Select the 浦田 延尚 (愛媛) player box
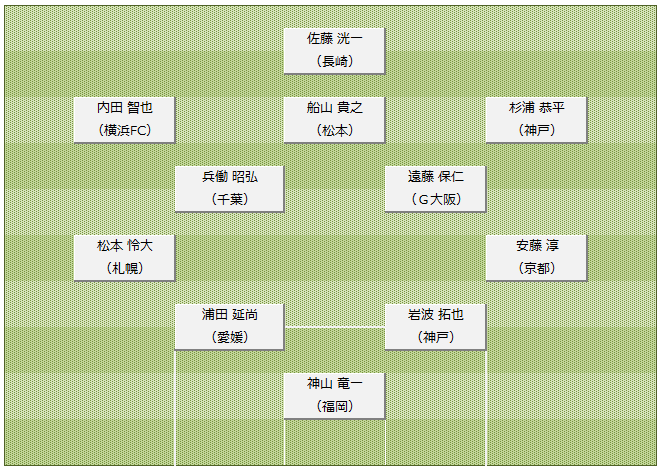The image size is (661, 471). pyautogui.click(x=229, y=327)
